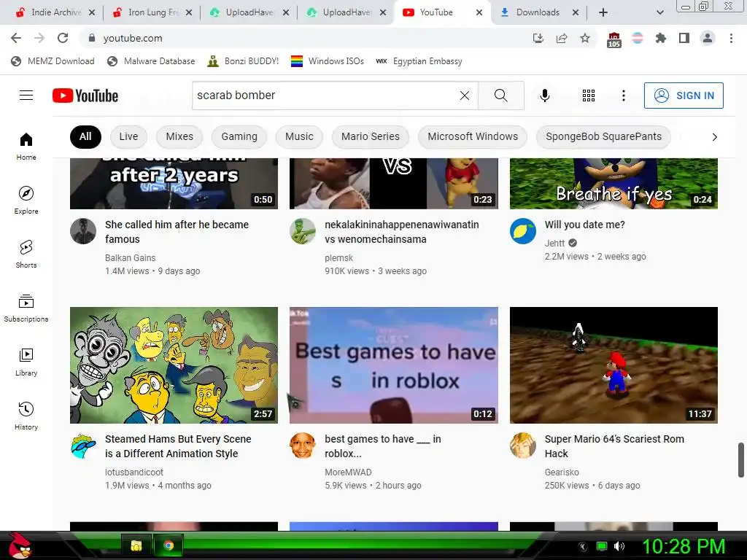Viewport: 747px width, 560px height.
Task: Open the Chrome extensions puzzle icon
Action: tap(661, 38)
